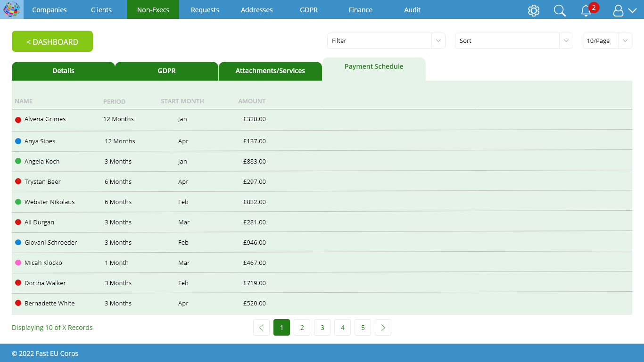Click the AMOUNT column header

(252, 101)
